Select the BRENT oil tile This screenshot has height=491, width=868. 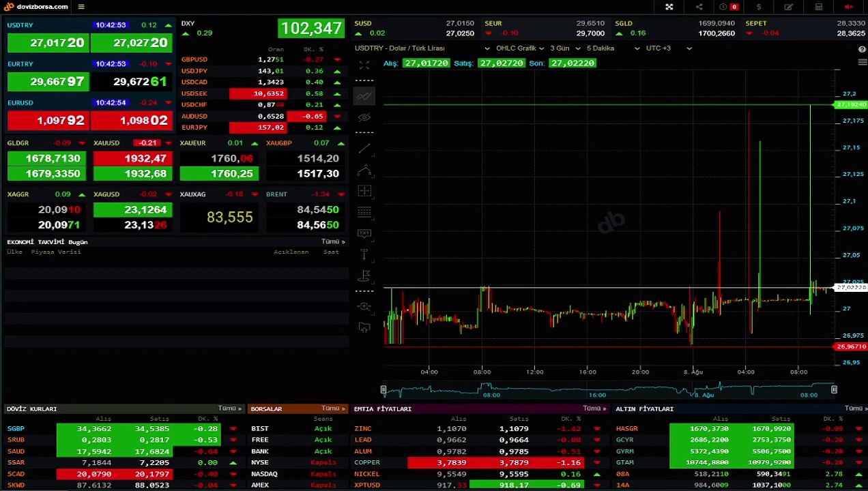point(304,211)
